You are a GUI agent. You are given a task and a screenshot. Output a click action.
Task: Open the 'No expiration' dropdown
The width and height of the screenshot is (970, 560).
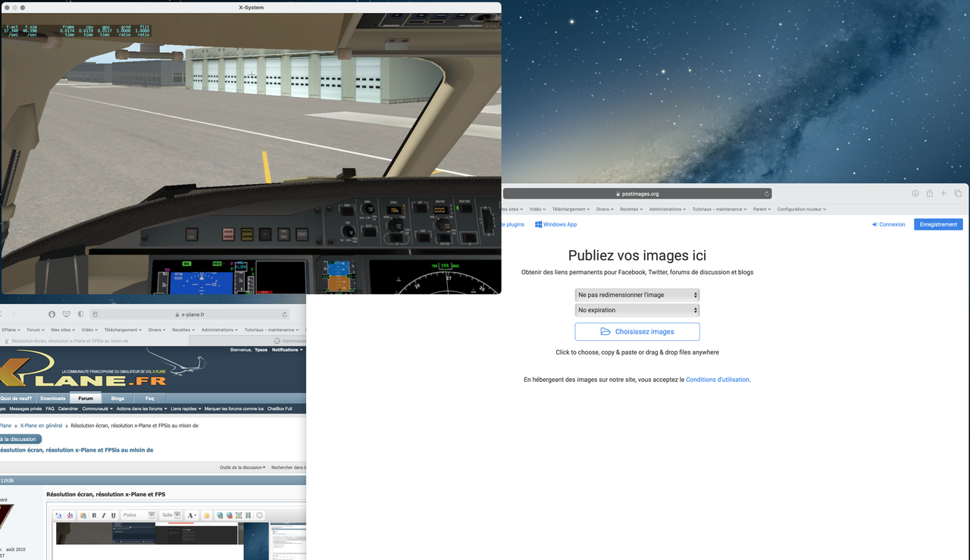637,310
